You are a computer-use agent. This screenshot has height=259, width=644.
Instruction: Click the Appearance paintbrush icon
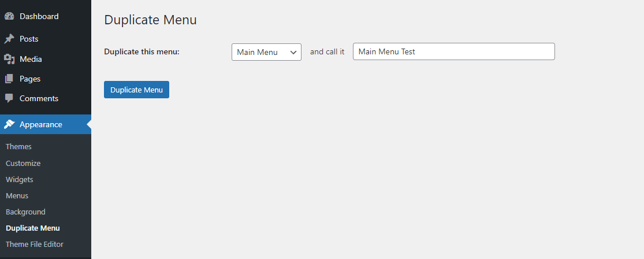pos(9,124)
